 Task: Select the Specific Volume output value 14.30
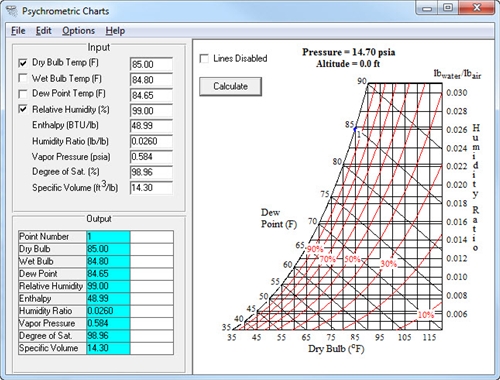point(108,348)
